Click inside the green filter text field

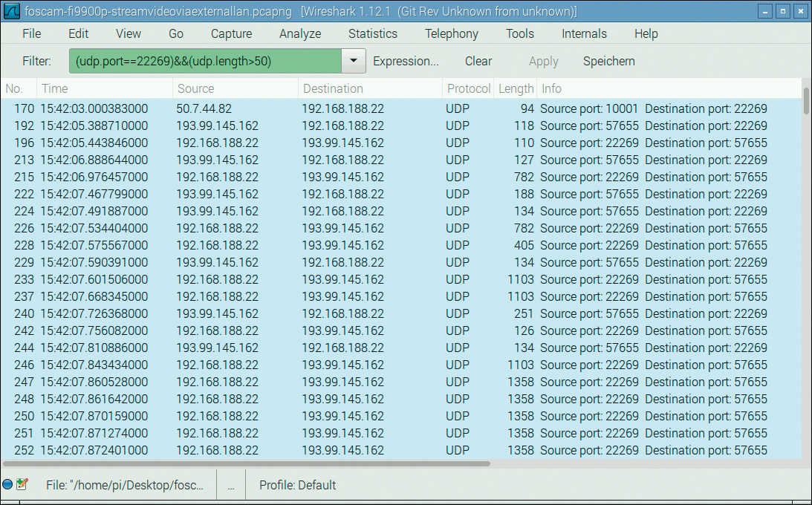click(205, 61)
